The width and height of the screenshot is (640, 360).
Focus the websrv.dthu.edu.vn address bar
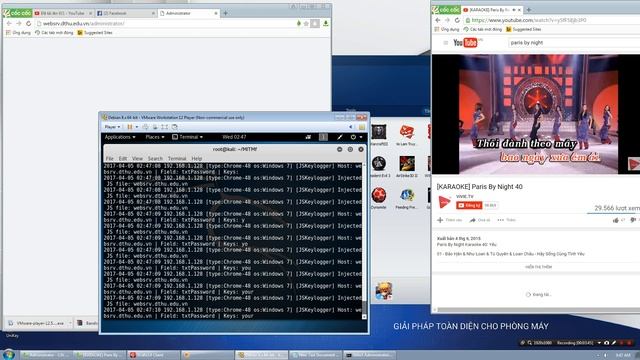pyautogui.click(x=165, y=24)
